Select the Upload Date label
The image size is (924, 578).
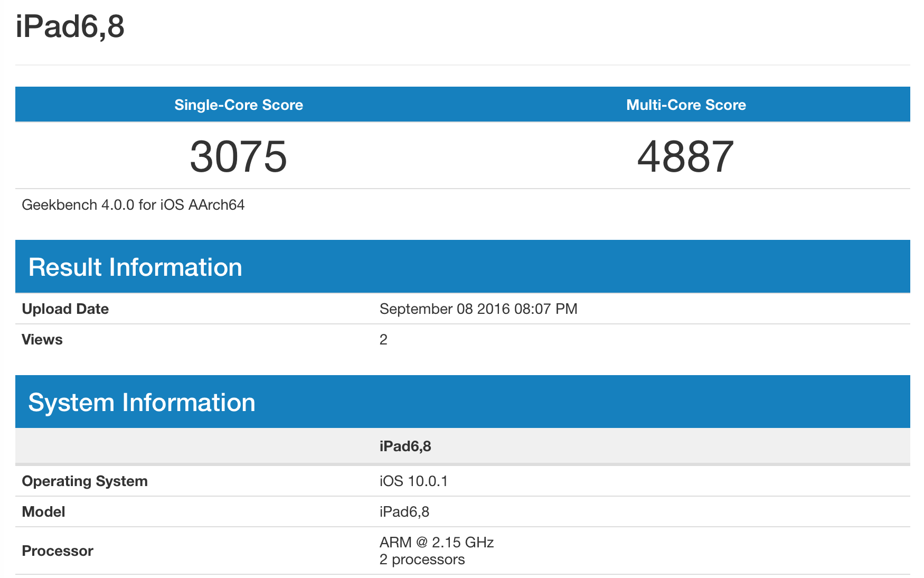[x=65, y=309]
